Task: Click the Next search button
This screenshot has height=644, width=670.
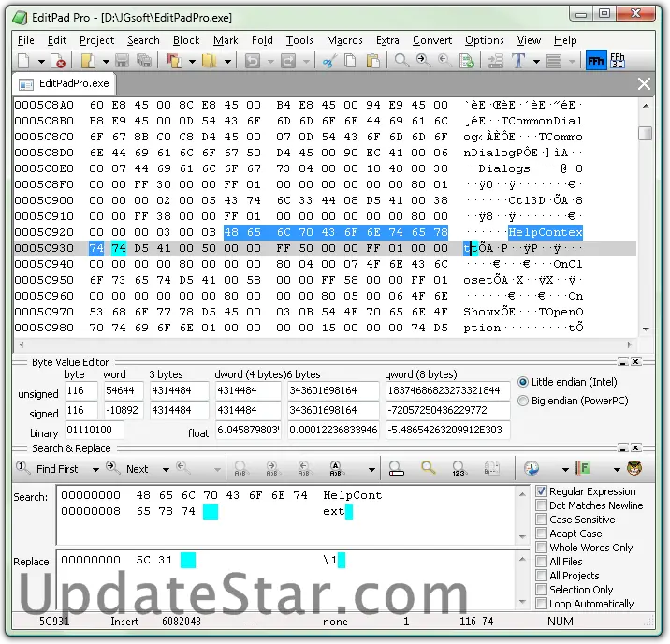Action: (x=129, y=468)
